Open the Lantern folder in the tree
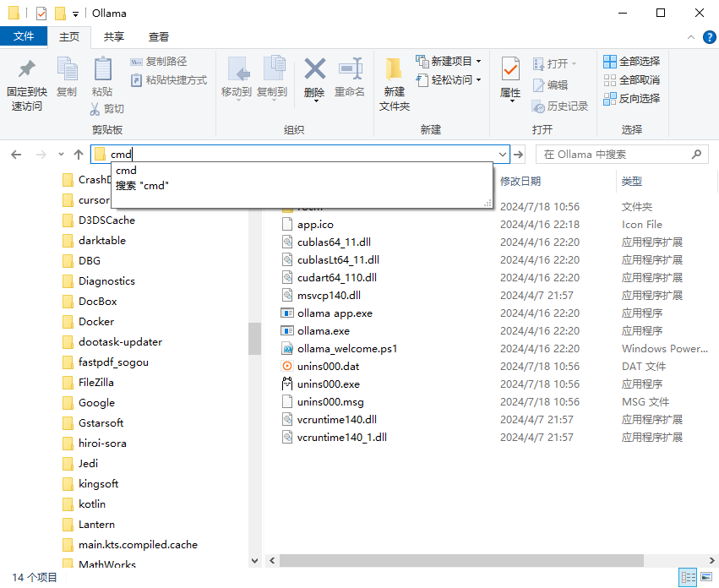This screenshot has height=588, width=719. pos(96,525)
